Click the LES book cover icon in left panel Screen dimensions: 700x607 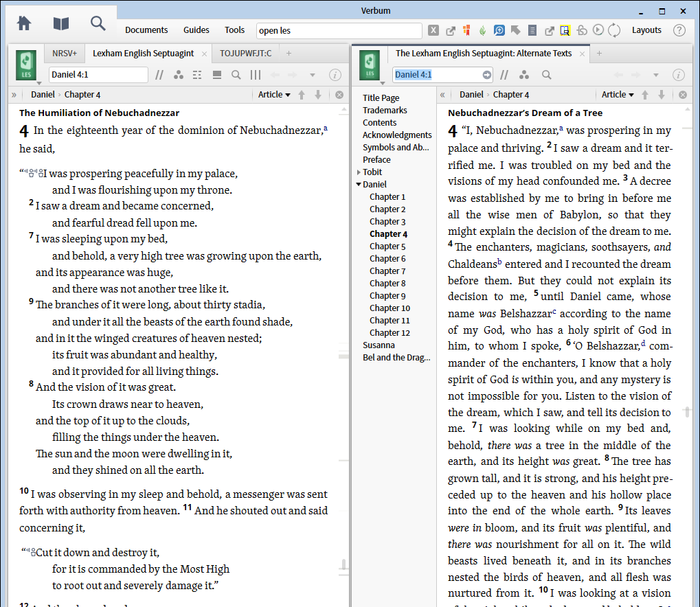tap(26, 65)
